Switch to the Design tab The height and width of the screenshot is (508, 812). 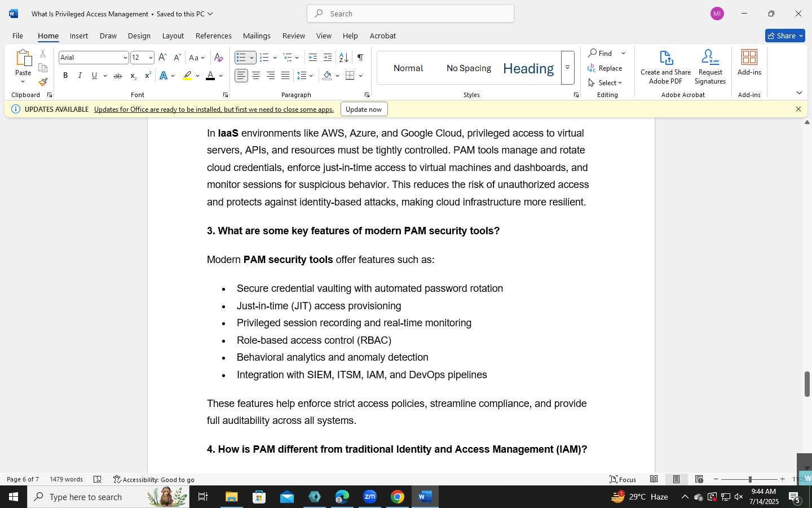(x=139, y=36)
